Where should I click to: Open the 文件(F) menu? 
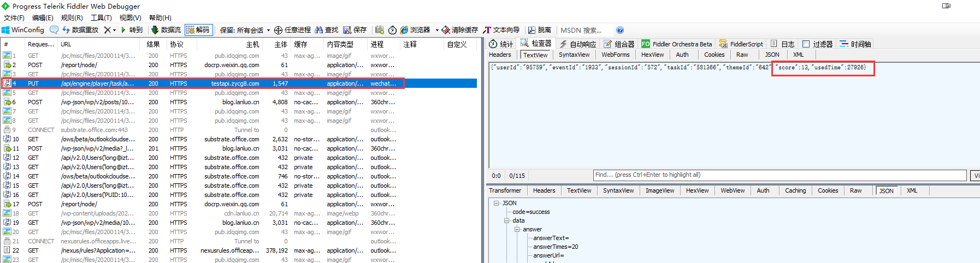pos(14,18)
